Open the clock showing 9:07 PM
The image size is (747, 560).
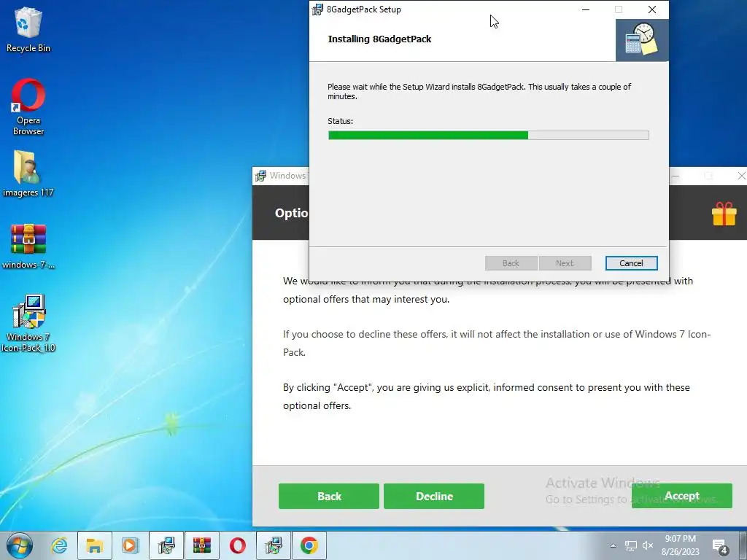pos(680,545)
